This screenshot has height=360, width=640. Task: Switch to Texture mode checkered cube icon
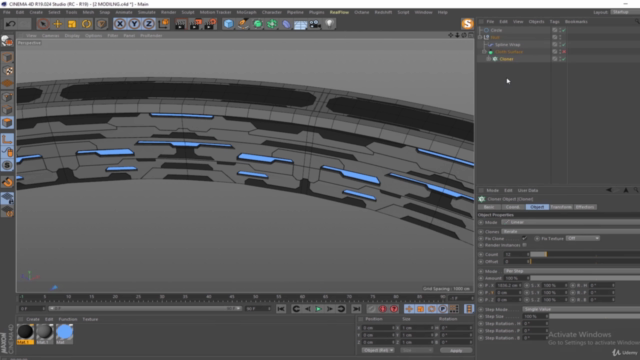pyautogui.click(x=7, y=71)
